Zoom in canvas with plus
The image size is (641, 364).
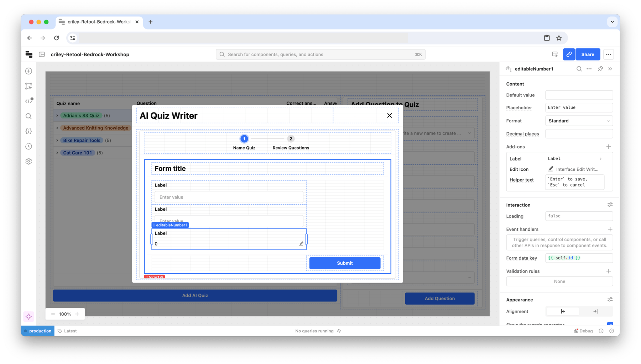coord(77,314)
